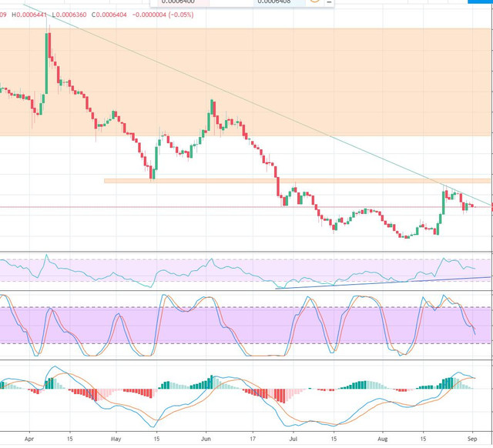
Task: Click the Jun label on time axis
Action: 206,439
